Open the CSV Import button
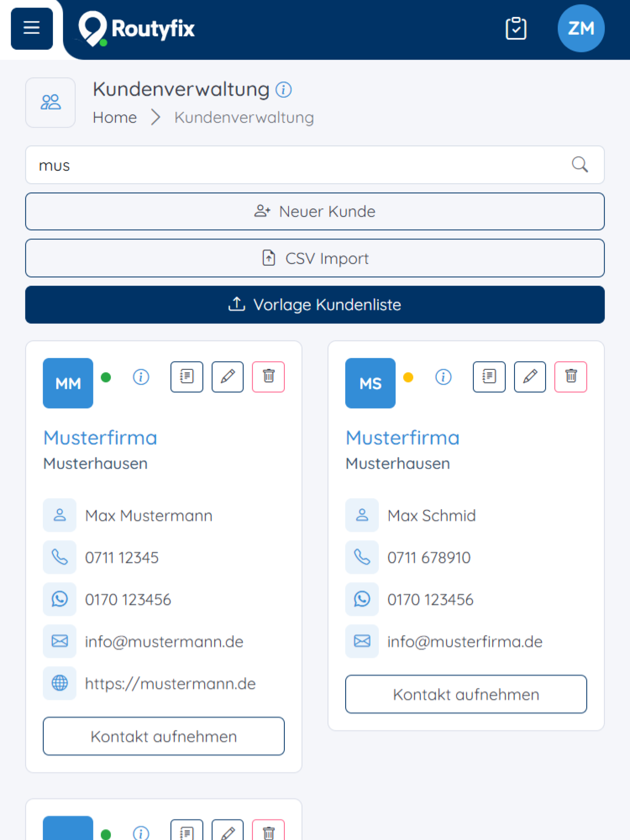The image size is (630, 840). pos(315,258)
